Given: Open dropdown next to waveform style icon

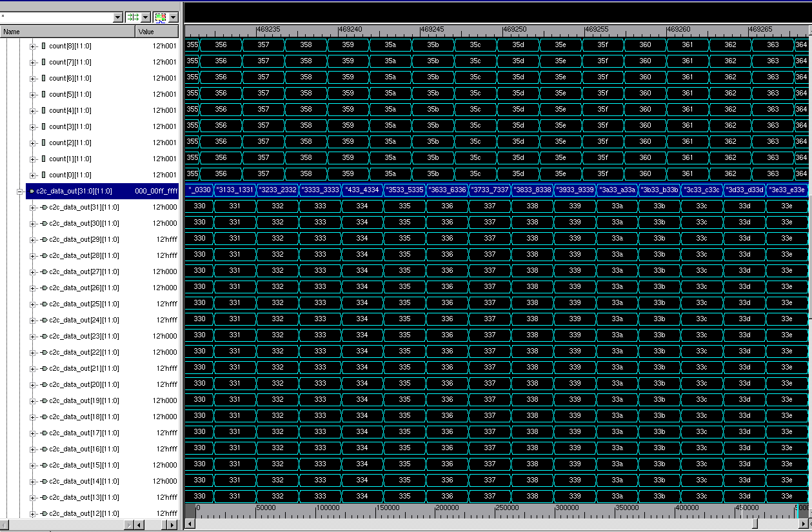Looking at the screenshot, I should click(x=173, y=17).
